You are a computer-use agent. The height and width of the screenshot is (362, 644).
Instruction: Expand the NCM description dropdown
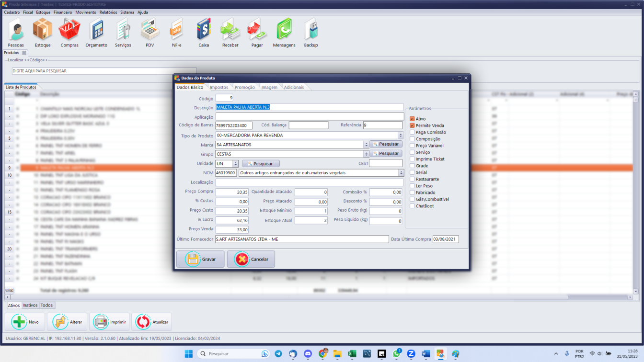click(x=401, y=173)
